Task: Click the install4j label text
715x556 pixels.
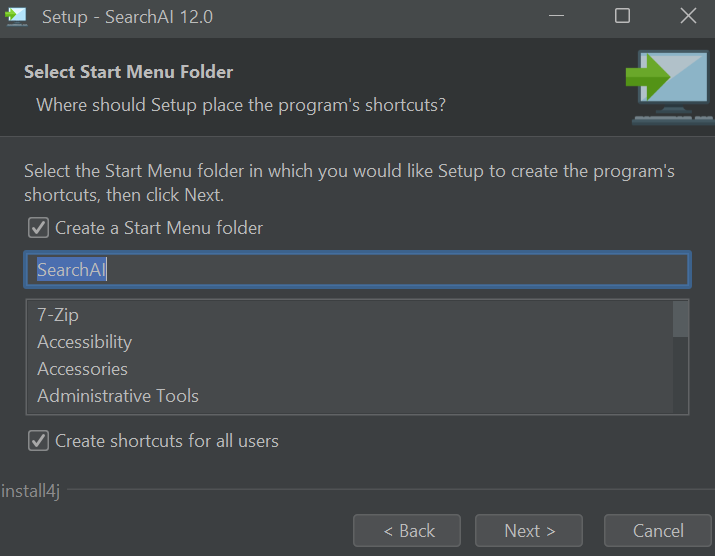Action: tap(32, 491)
